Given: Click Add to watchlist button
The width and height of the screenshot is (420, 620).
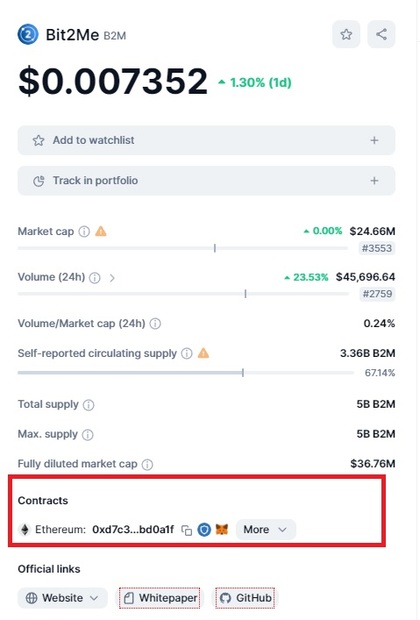Looking at the screenshot, I should point(206,140).
